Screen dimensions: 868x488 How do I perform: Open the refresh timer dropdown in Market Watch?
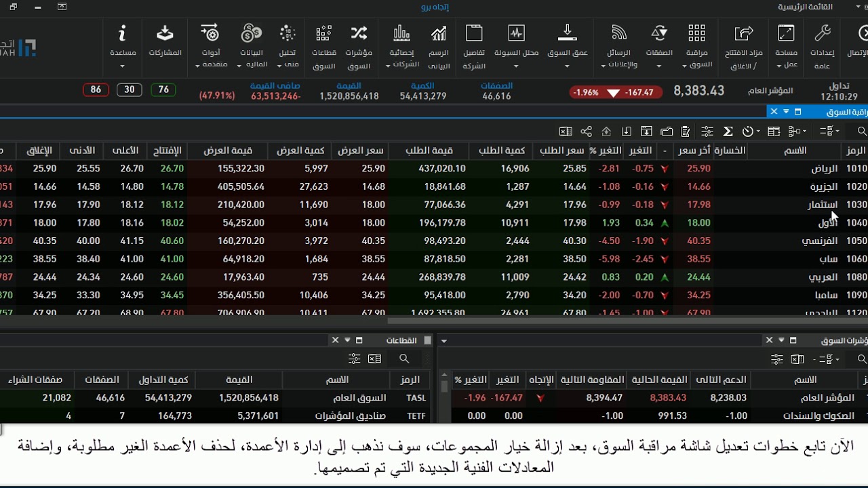[x=751, y=131]
